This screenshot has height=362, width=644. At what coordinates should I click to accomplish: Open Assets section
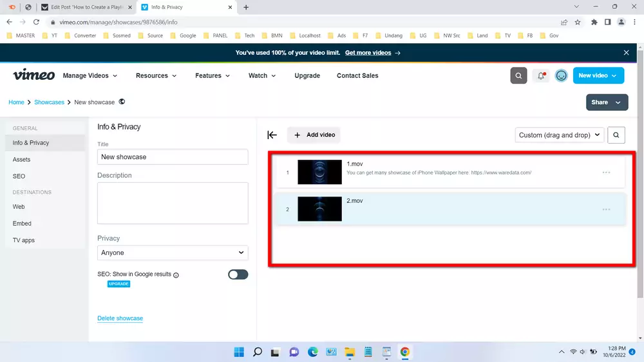click(21, 160)
